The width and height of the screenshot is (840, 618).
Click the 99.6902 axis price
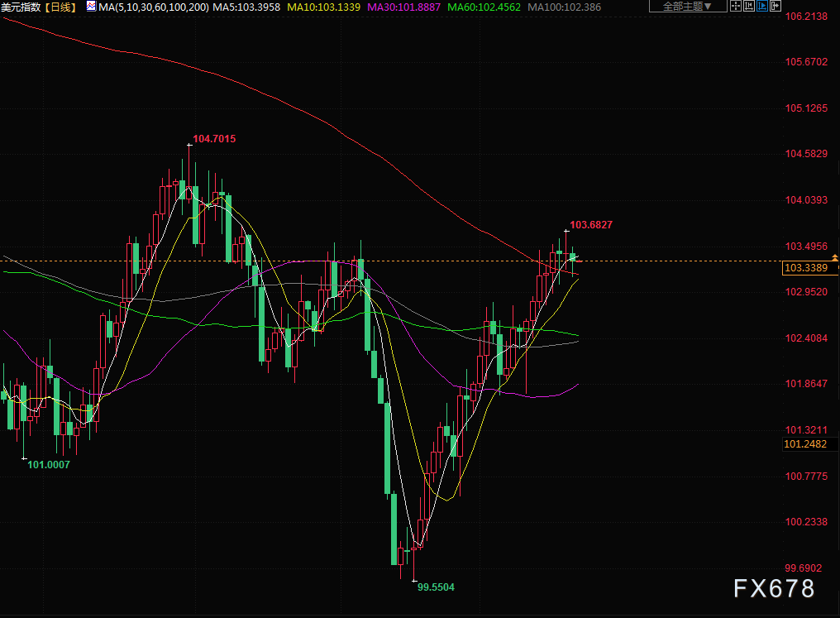803,568
